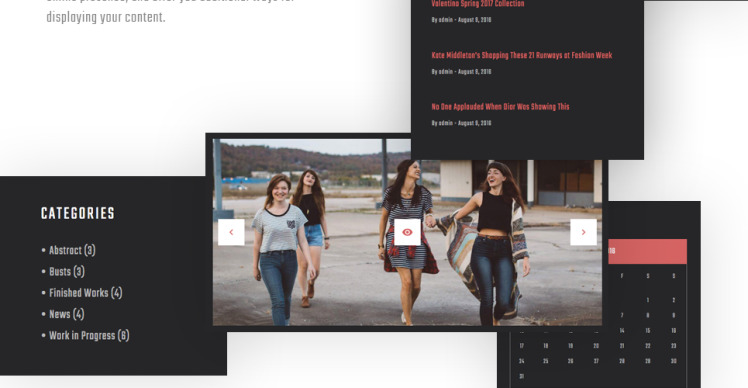Click admin author under Dior post
This screenshot has width=748, height=388.
[x=446, y=123]
